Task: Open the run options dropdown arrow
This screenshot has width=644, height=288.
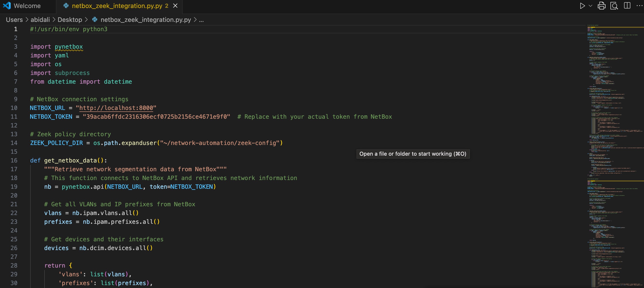Action: pos(590,6)
